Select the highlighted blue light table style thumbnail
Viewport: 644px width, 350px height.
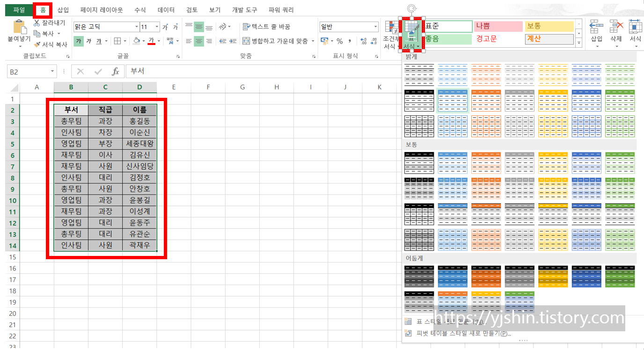click(x=453, y=101)
